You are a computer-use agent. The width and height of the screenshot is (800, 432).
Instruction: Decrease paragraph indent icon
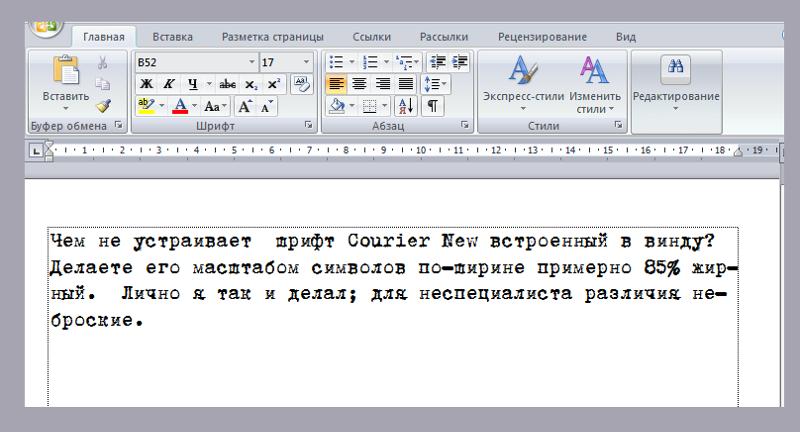point(438,62)
